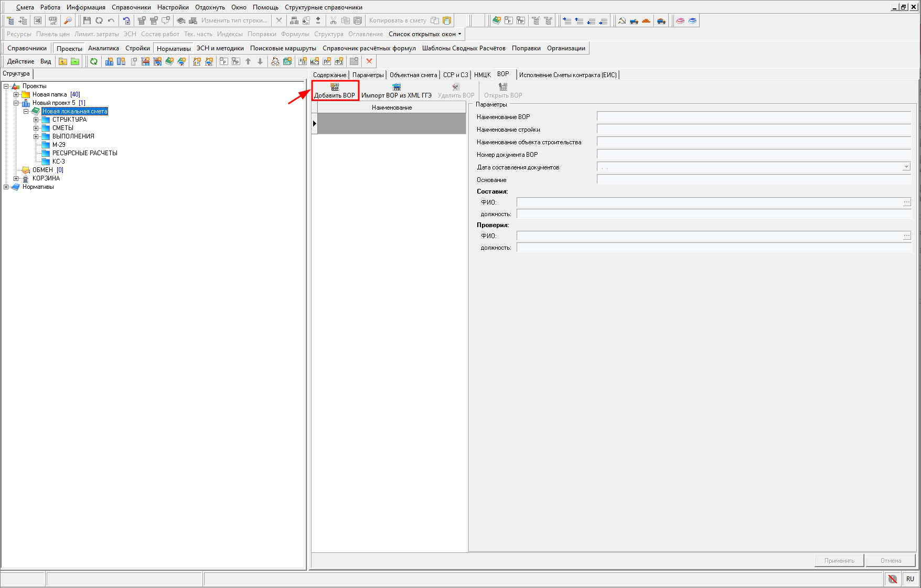Screen dimensions: 921x588
Task: Click the blue truck icon
Action: coord(634,21)
